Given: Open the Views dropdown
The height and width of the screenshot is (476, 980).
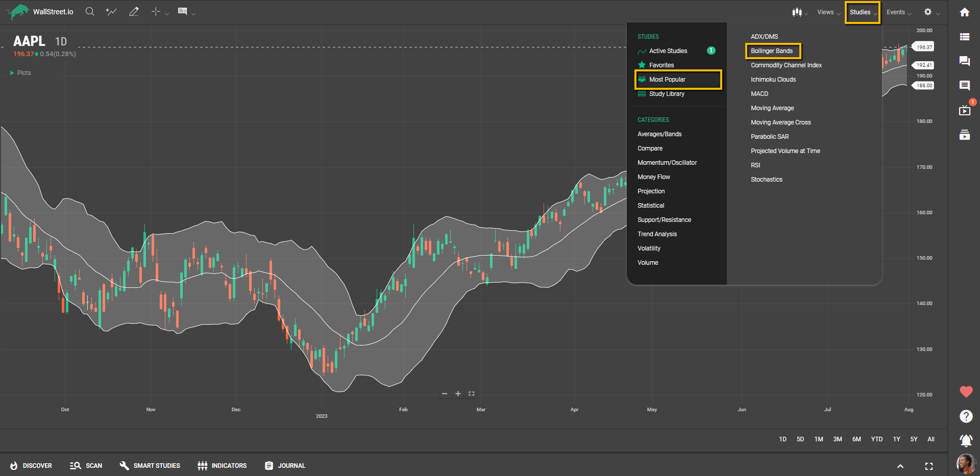Looking at the screenshot, I should click(828, 12).
